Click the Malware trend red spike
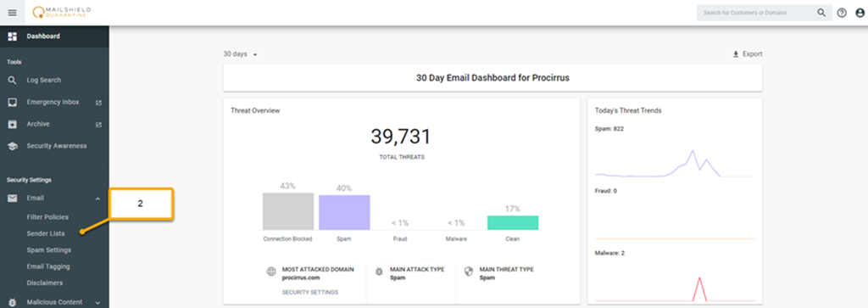Viewport: 868px width, 308px height. point(699,288)
